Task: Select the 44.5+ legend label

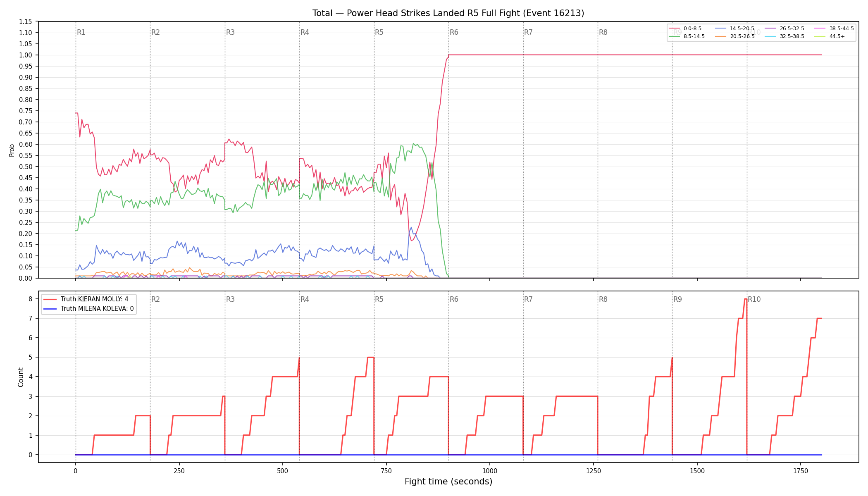Action: (837, 36)
